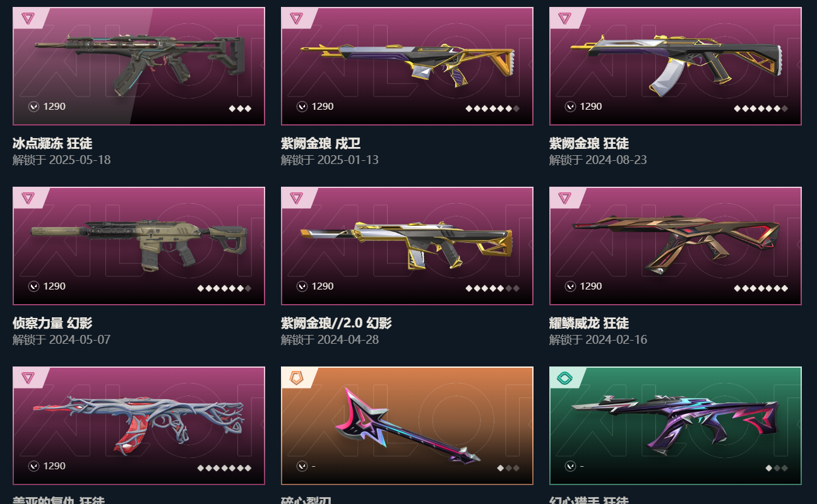
Task: Click the VP icon on the 幻心猎手 card
Action: point(571,466)
